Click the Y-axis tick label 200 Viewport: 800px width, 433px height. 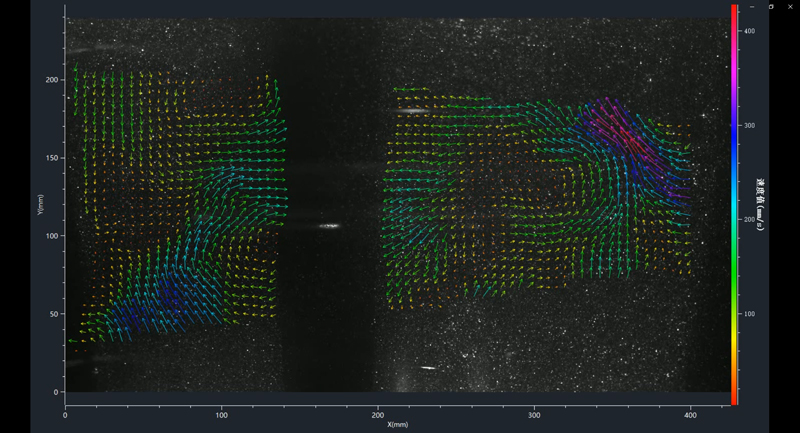click(53, 80)
